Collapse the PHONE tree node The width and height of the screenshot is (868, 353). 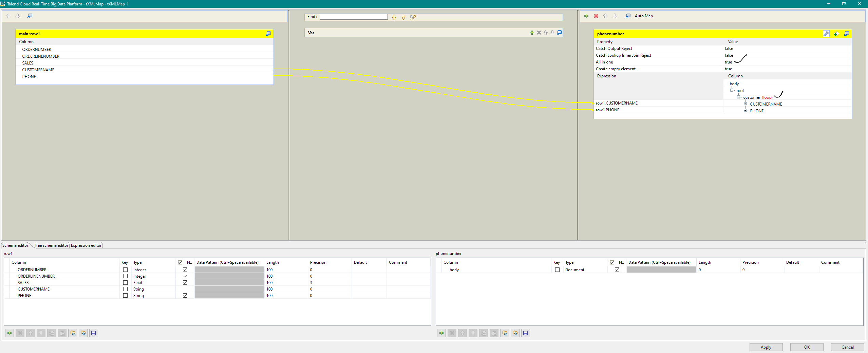click(745, 111)
